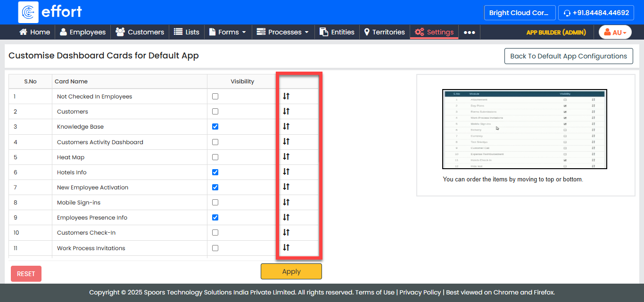This screenshot has height=302, width=644.
Task: Open the three-dots more menu in navbar
Action: click(x=469, y=32)
